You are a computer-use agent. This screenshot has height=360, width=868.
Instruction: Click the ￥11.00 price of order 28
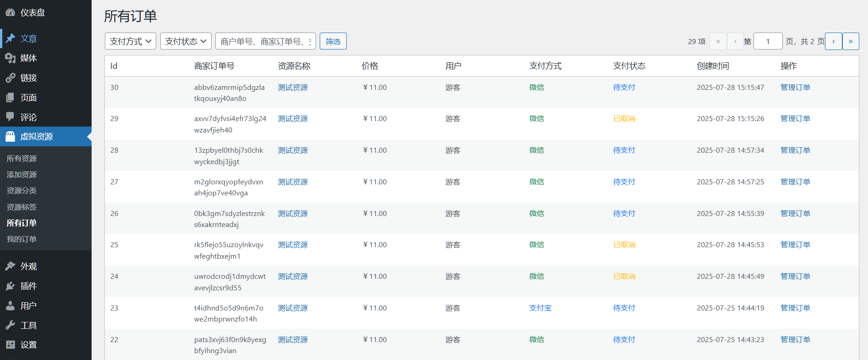click(374, 150)
